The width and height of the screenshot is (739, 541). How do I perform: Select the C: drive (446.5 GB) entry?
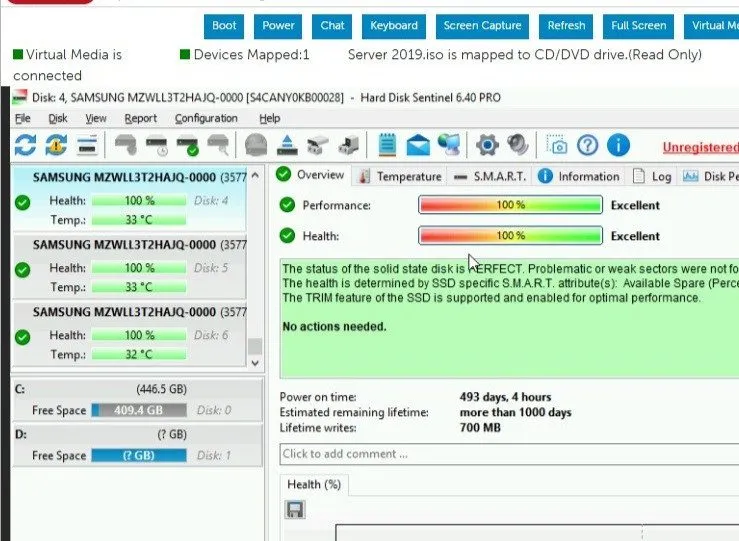pos(137,400)
